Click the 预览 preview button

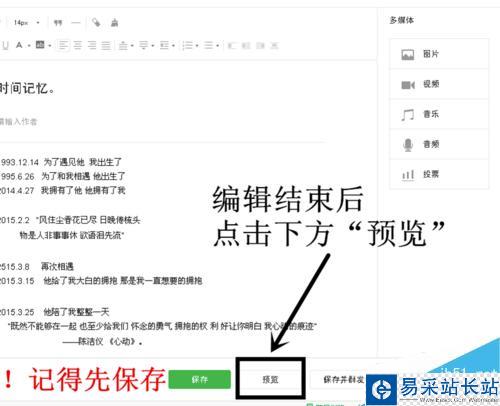(270, 379)
